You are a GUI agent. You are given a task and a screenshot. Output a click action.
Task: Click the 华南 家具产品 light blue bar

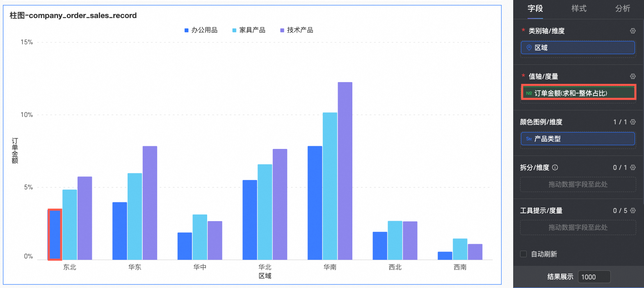click(330, 186)
